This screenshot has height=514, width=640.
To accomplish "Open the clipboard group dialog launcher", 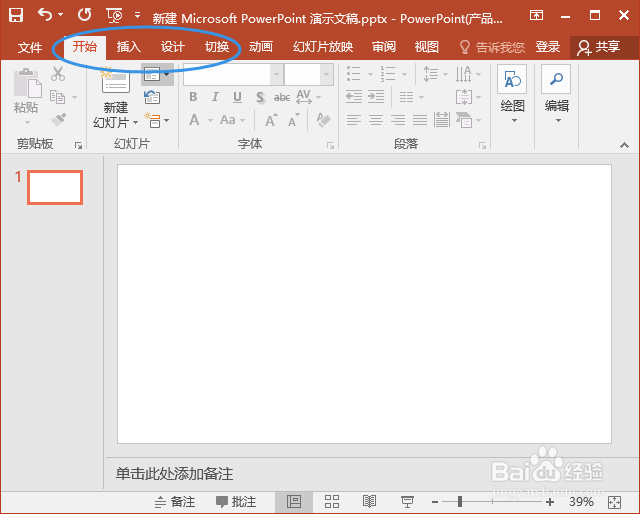I will [78, 145].
